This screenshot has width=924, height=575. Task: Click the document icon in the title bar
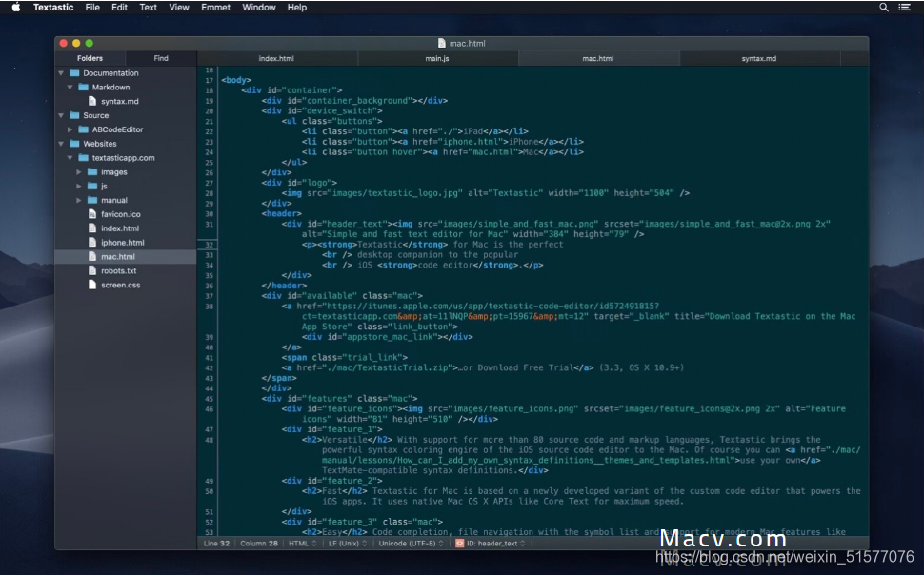point(442,43)
